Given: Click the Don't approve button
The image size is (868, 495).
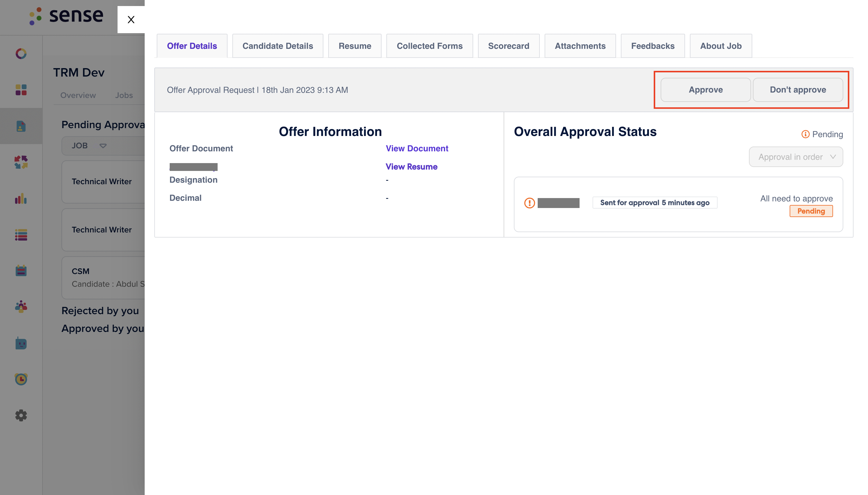Looking at the screenshot, I should (x=798, y=90).
